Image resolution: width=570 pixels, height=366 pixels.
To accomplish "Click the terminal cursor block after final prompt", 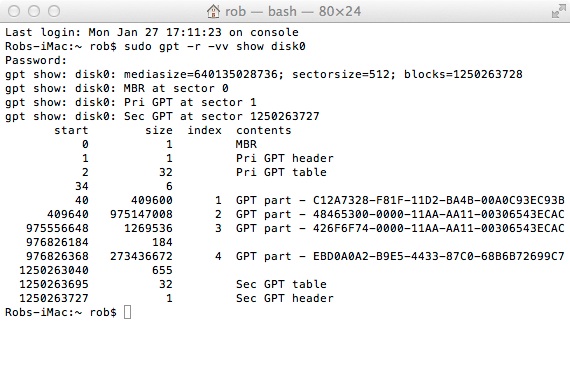I will (127, 312).
